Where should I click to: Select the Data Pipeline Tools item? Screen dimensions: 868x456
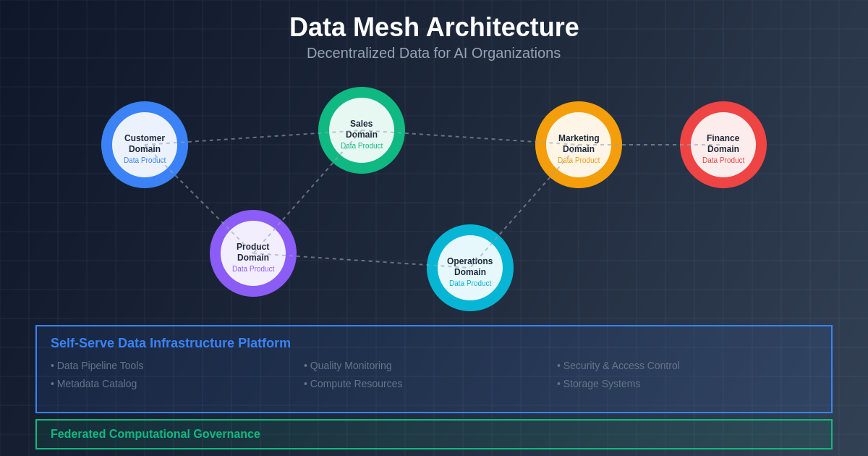[x=100, y=366]
